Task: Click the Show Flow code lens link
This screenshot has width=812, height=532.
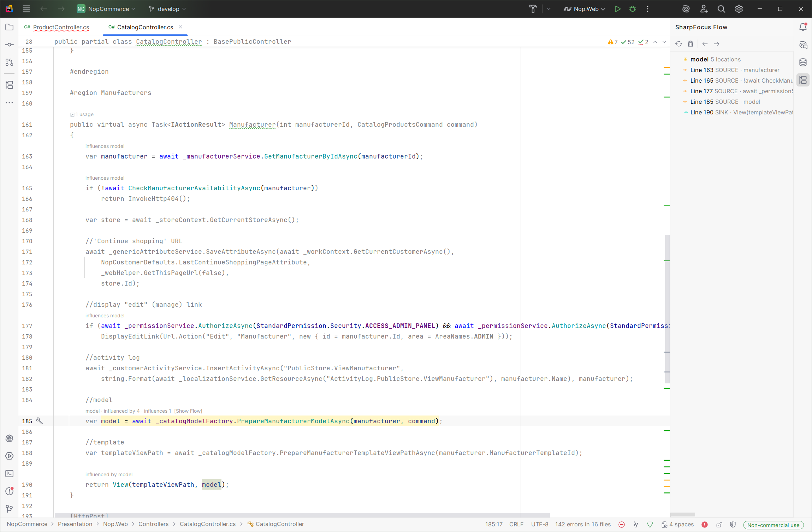Action: coord(188,411)
